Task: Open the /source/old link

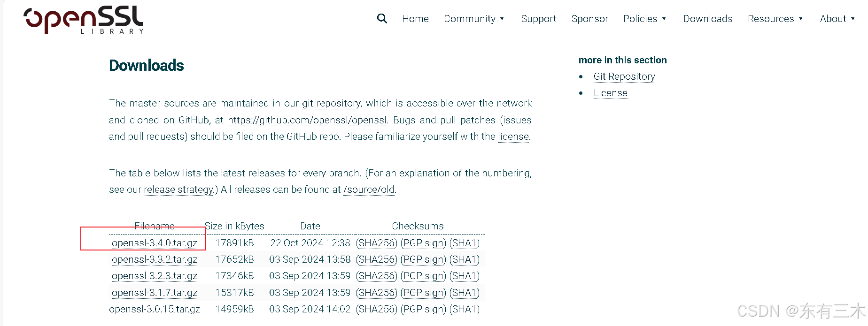Action: pyautogui.click(x=369, y=190)
